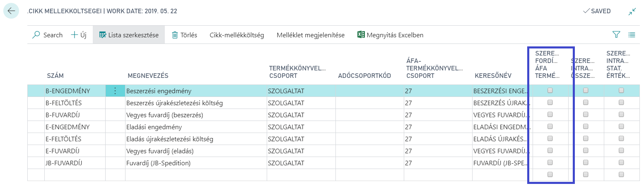Open MEGNEVEZÉS column header options
The width and height of the screenshot is (644, 186).
coord(148,76)
